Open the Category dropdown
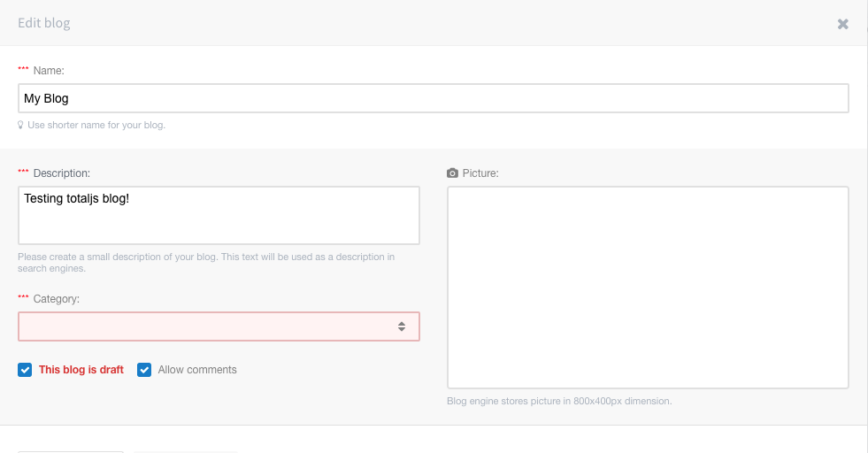Screen dimensions: 868x453 (219, 326)
